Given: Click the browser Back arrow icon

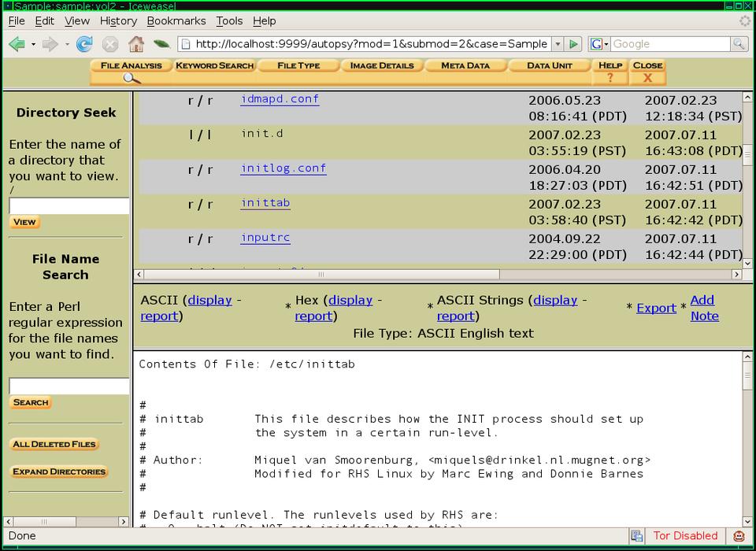Looking at the screenshot, I should click(17, 44).
